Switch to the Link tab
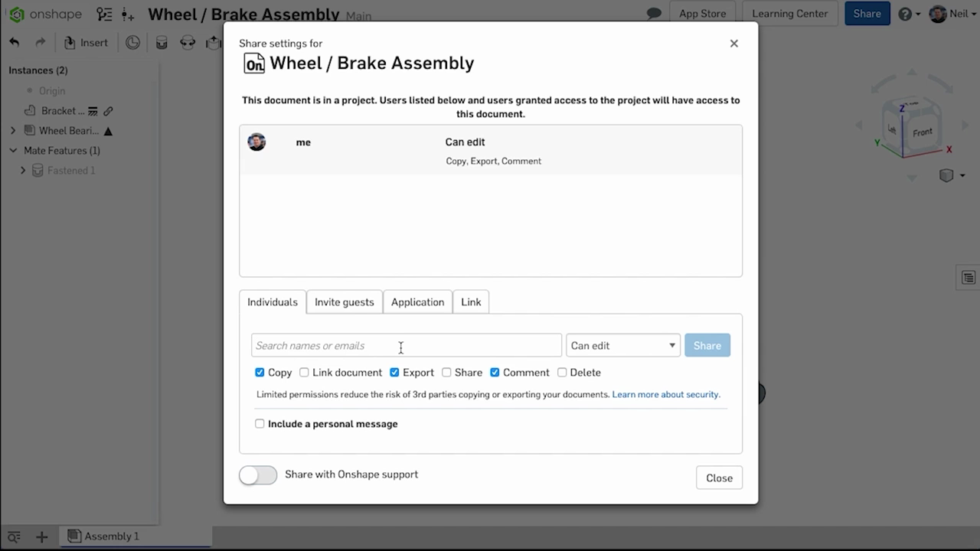The width and height of the screenshot is (980, 551). (x=471, y=302)
